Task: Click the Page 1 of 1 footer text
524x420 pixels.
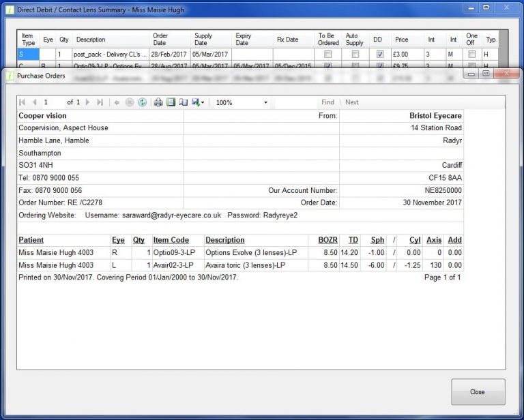Action: tap(442, 277)
